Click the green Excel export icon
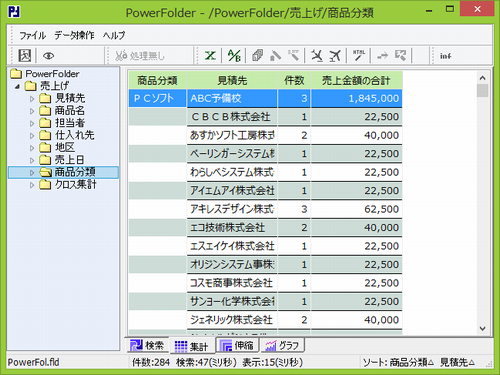Screen dimensions: 500x375 [210, 56]
